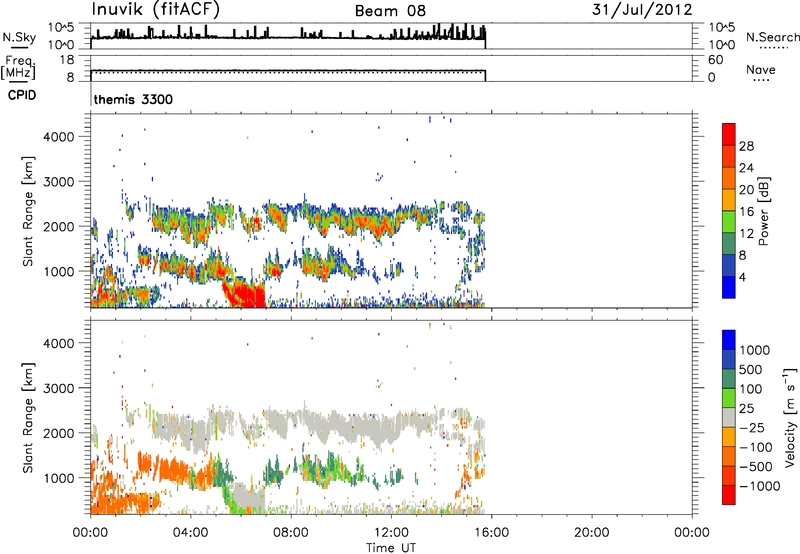The width and height of the screenshot is (800, 554).
Task: Click the 'Freq. [MHz]' label
Action: [x=18, y=68]
